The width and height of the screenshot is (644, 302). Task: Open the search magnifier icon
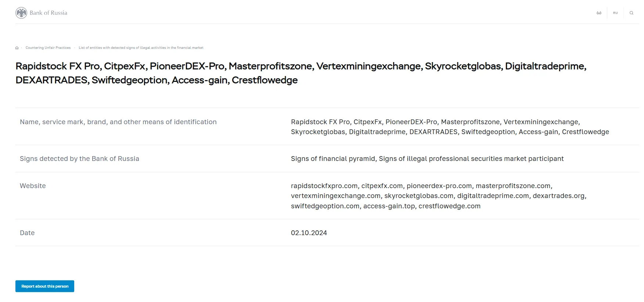click(632, 13)
